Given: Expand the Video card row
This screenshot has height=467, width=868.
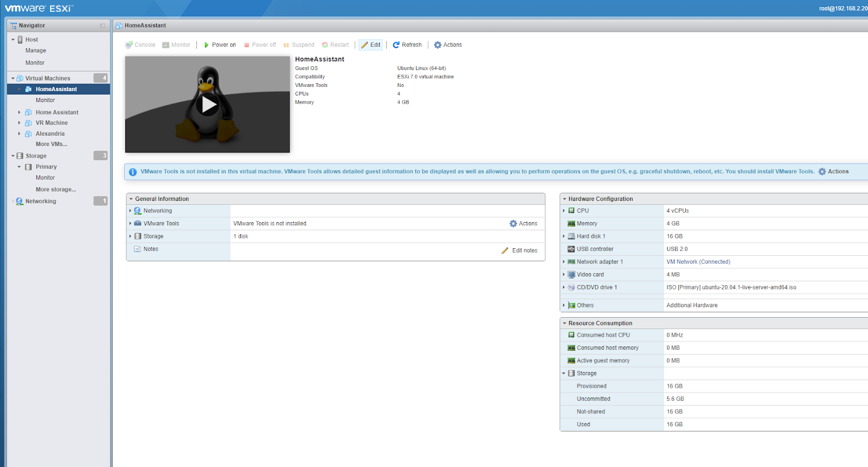Looking at the screenshot, I should tap(564, 275).
